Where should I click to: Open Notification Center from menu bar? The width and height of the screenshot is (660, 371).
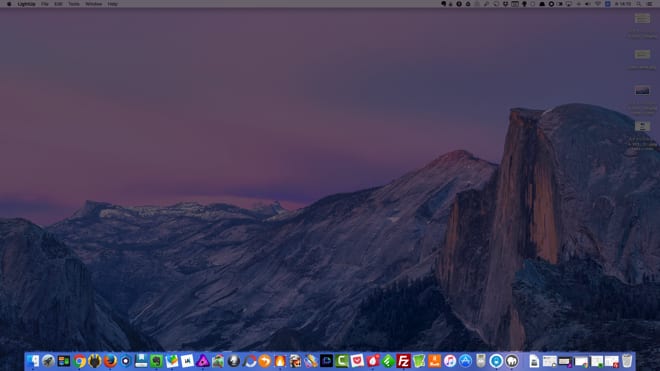[649, 4]
